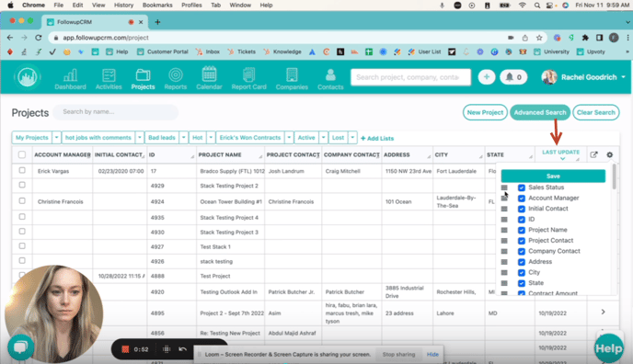Click the export icon beside Last Update
Viewport: 633px width, 364px height.
click(x=593, y=154)
